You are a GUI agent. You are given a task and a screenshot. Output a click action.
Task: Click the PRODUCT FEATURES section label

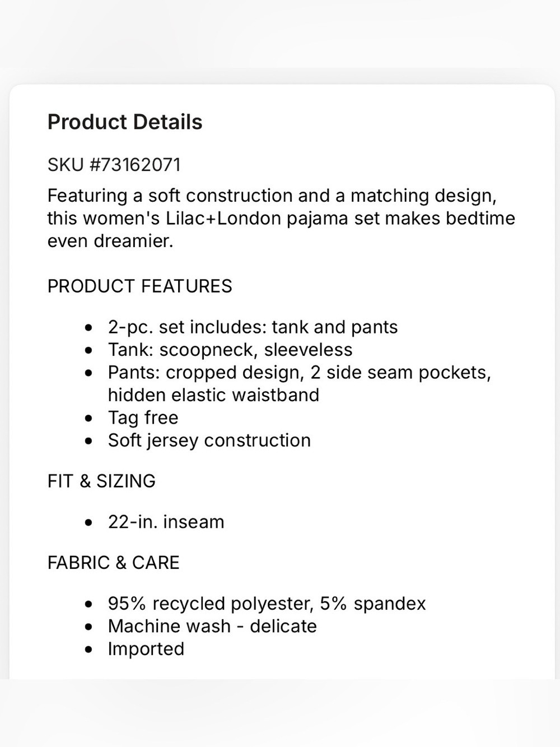139,286
